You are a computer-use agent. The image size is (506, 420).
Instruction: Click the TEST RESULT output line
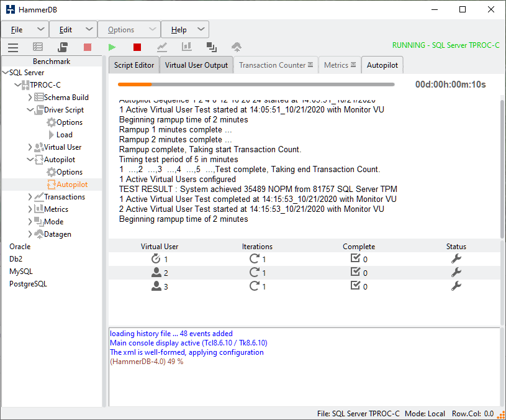click(258, 189)
